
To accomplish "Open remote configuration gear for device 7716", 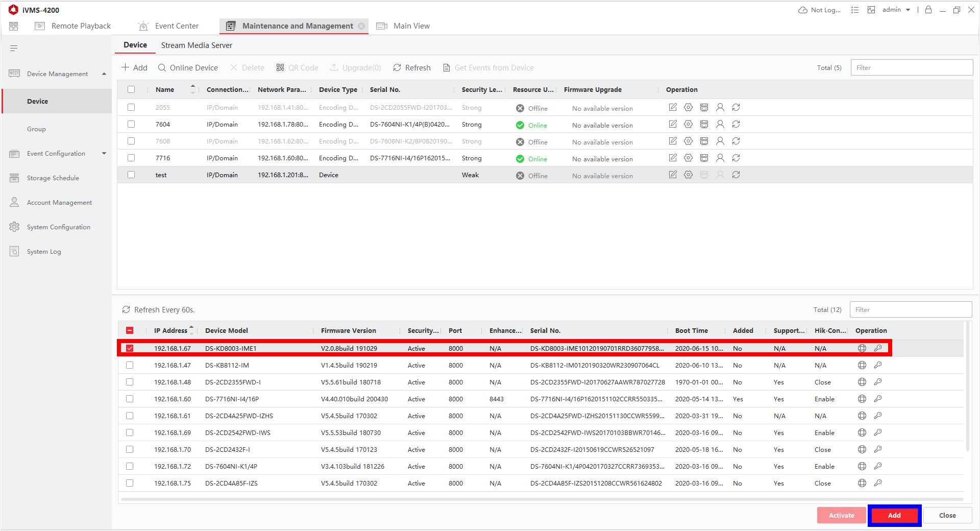I will pos(688,158).
